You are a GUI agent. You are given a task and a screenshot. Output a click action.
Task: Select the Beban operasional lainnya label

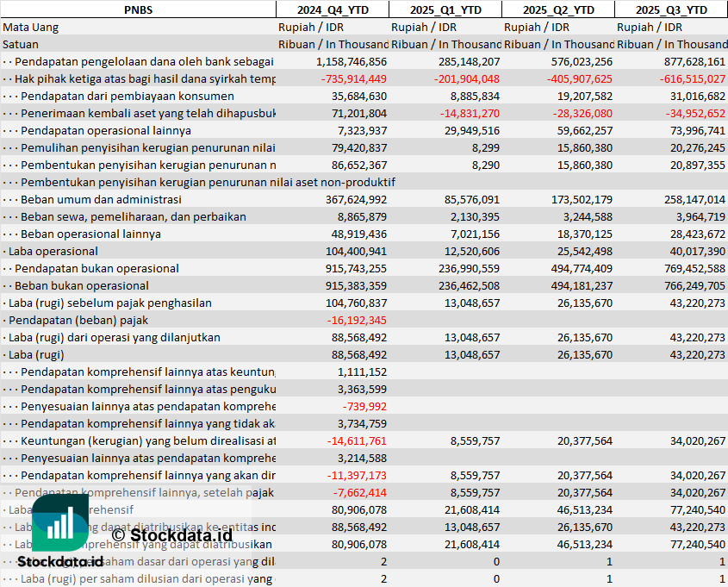(x=90, y=234)
